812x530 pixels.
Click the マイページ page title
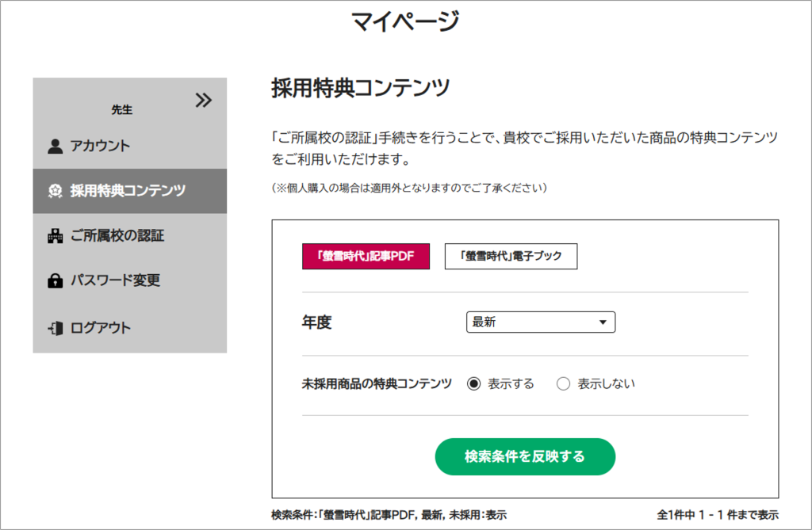point(405,21)
